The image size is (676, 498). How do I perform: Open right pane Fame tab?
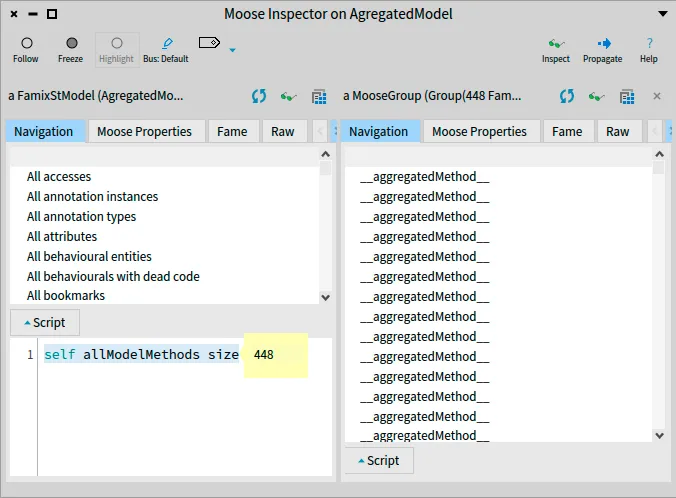(567, 132)
